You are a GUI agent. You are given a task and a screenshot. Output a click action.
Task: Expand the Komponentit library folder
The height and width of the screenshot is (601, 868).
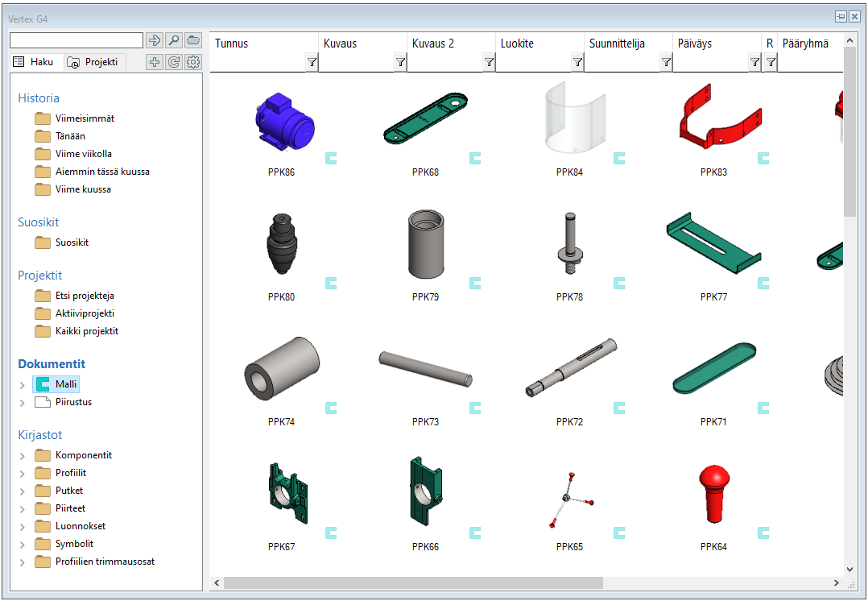[x=23, y=456]
